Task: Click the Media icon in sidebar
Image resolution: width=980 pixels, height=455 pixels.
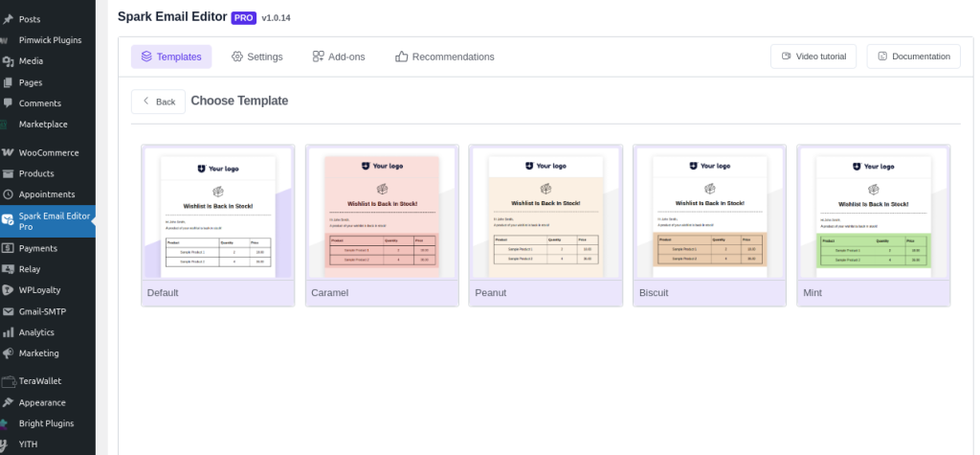Action: click(8, 61)
